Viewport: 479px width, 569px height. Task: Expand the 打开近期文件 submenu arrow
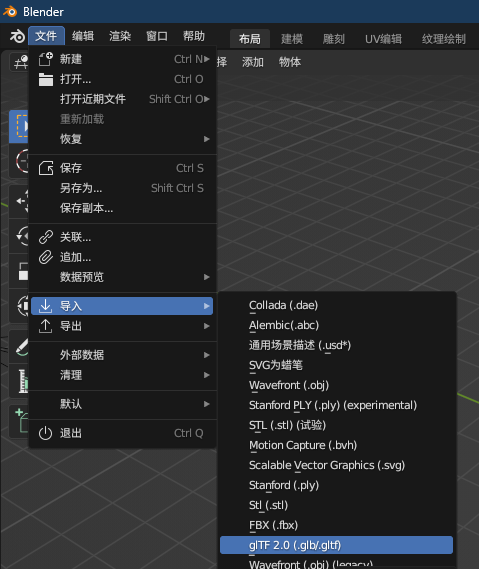coord(207,99)
